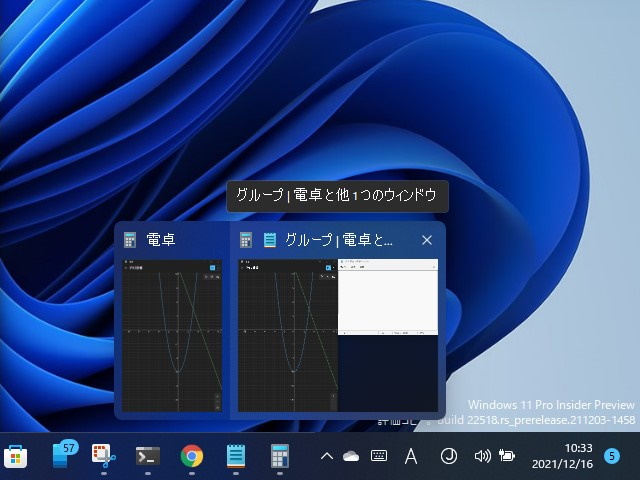Launch Snipping Tool from taskbar
This screenshot has height=480, width=640.
[103, 456]
